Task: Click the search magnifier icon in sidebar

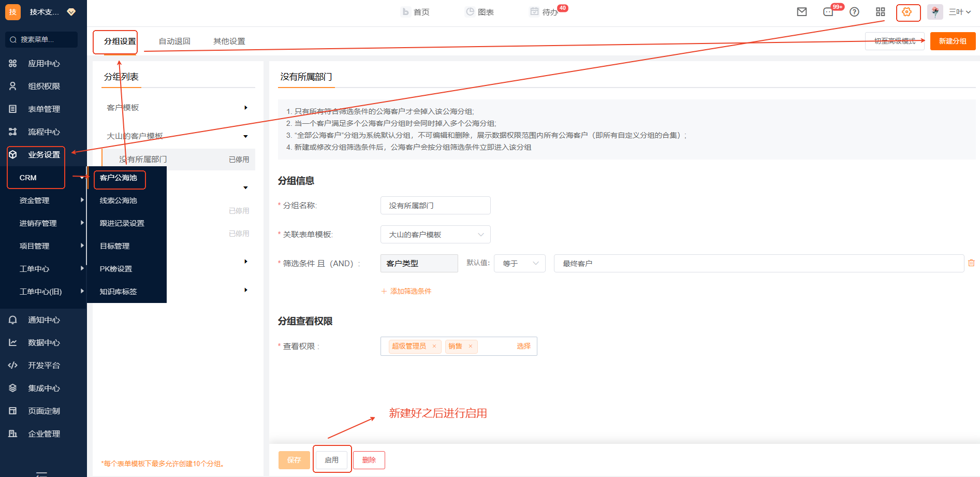Action: point(13,39)
